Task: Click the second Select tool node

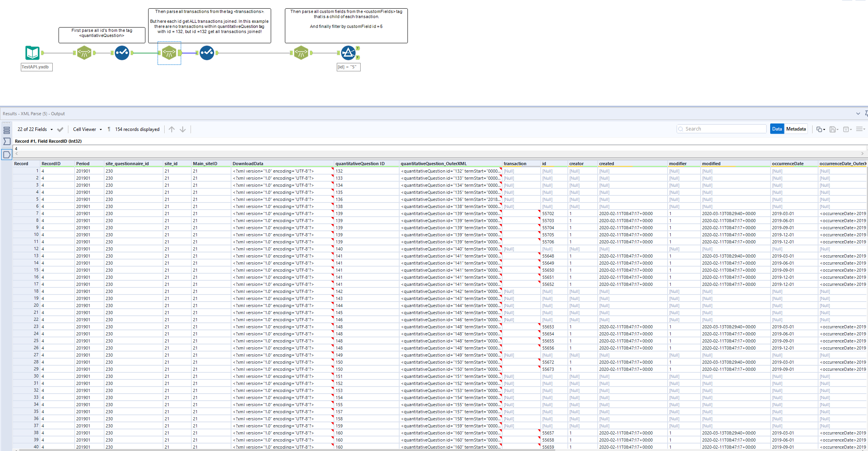Action: [207, 53]
